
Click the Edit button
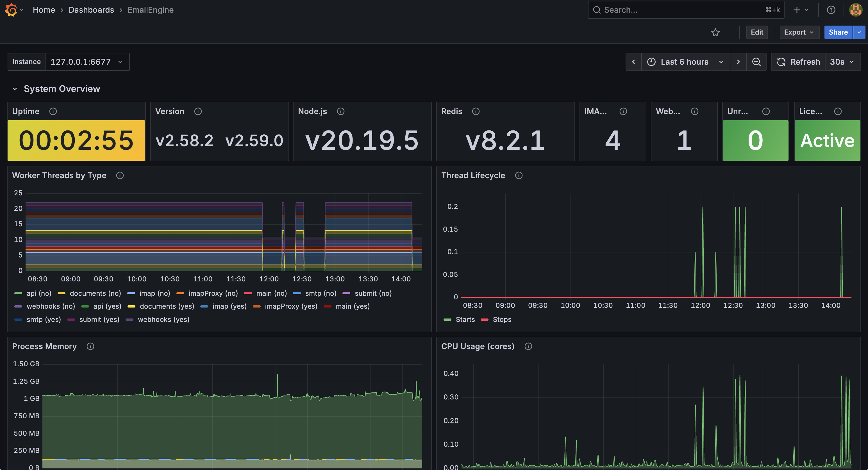[x=757, y=32]
